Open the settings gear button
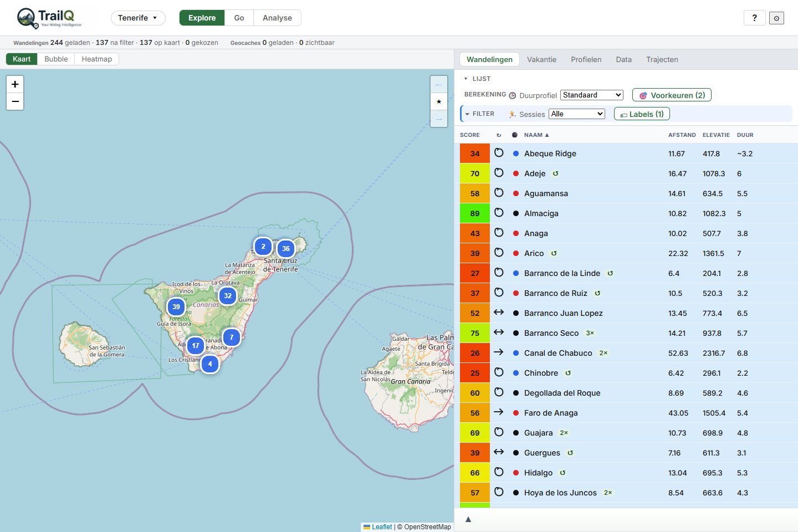The width and height of the screenshot is (798, 532). [x=776, y=18]
